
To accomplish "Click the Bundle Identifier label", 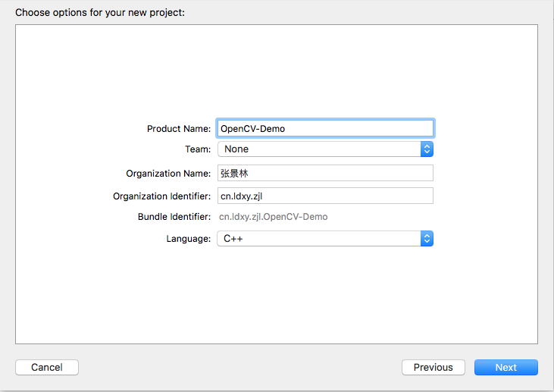I will pos(174,217).
